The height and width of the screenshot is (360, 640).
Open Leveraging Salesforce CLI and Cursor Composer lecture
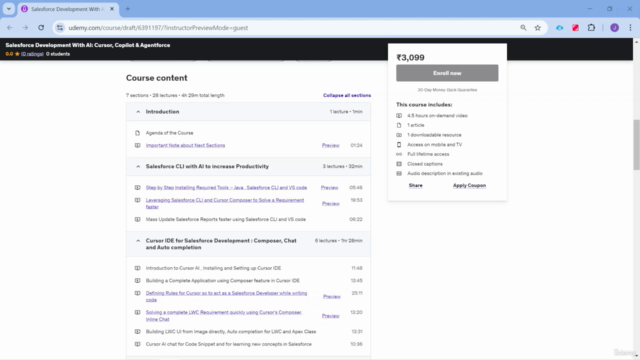click(x=225, y=203)
